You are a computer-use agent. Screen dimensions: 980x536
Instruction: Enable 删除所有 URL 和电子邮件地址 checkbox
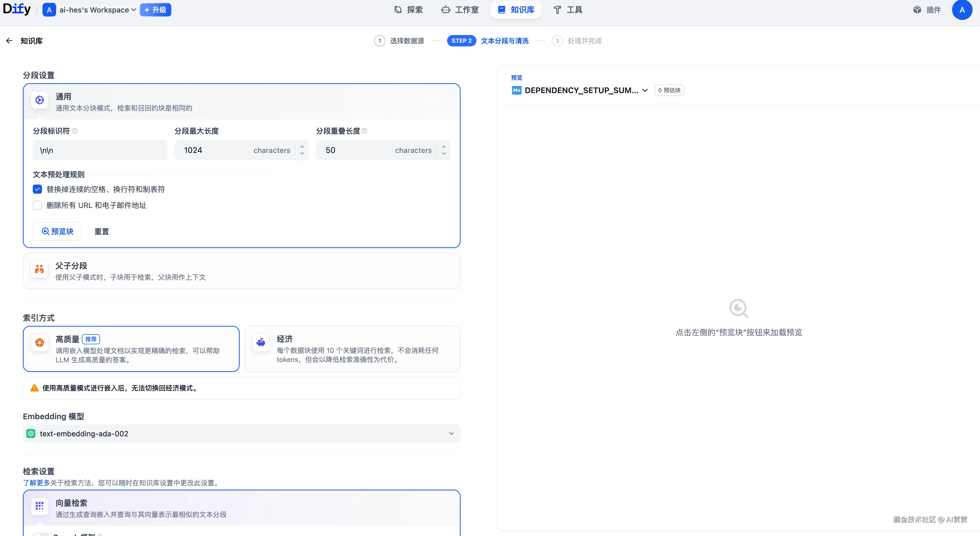click(37, 205)
